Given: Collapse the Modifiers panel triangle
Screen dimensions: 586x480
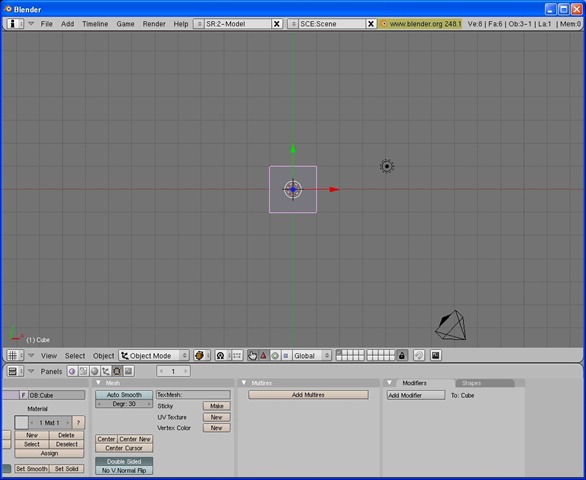Looking at the screenshot, I should (389, 383).
